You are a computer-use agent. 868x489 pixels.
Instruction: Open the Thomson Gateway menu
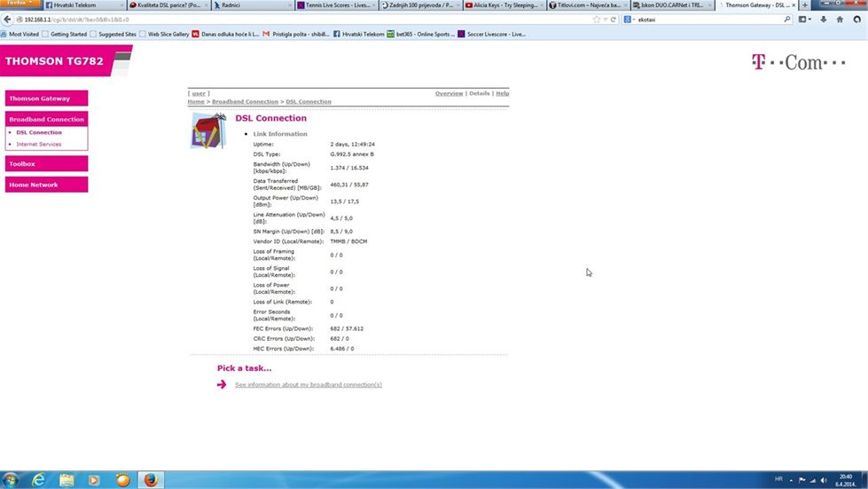[46, 98]
